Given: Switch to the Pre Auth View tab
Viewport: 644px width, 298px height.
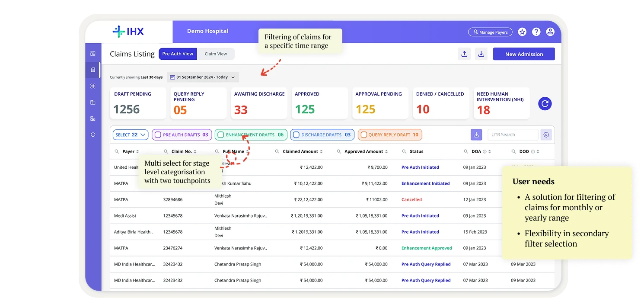Looking at the screenshot, I should [x=178, y=54].
